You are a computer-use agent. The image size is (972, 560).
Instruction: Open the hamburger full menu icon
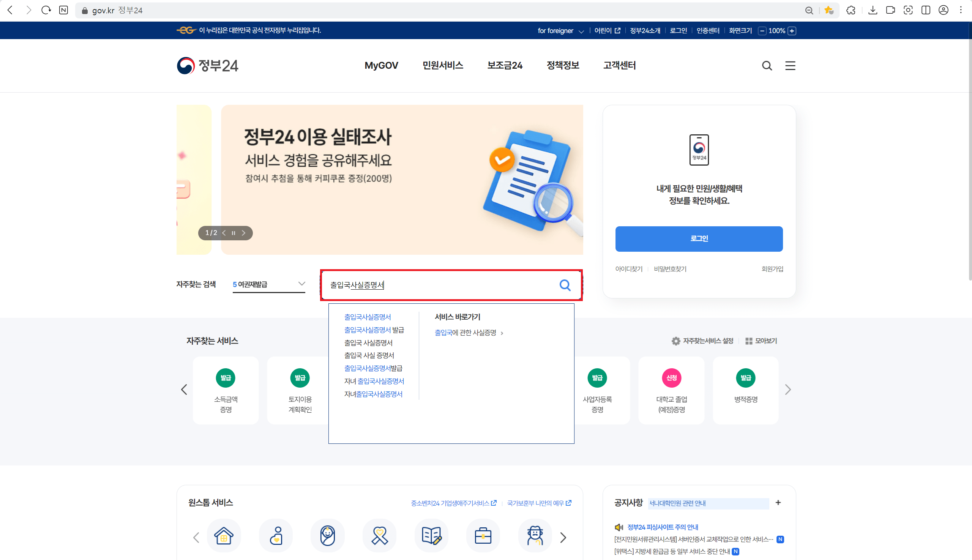tap(790, 66)
